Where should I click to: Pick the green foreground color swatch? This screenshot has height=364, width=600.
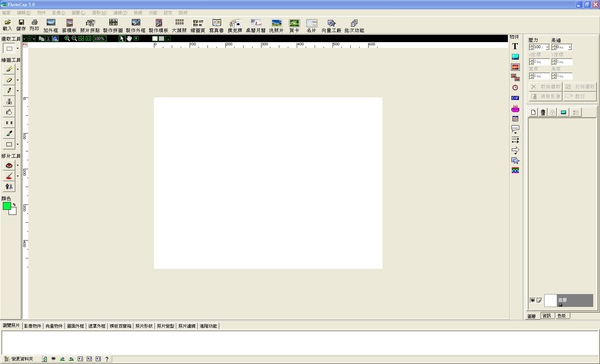point(7,206)
